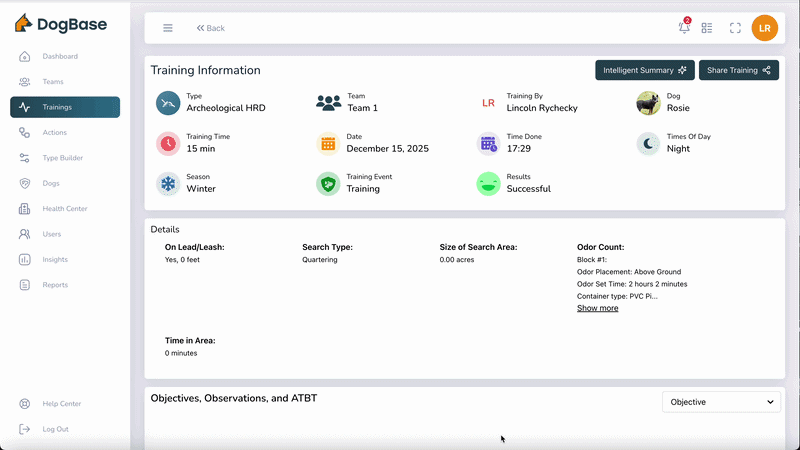Viewport: 800px width, 450px height.
Task: Expand odor details with Show more
Action: 597,308
